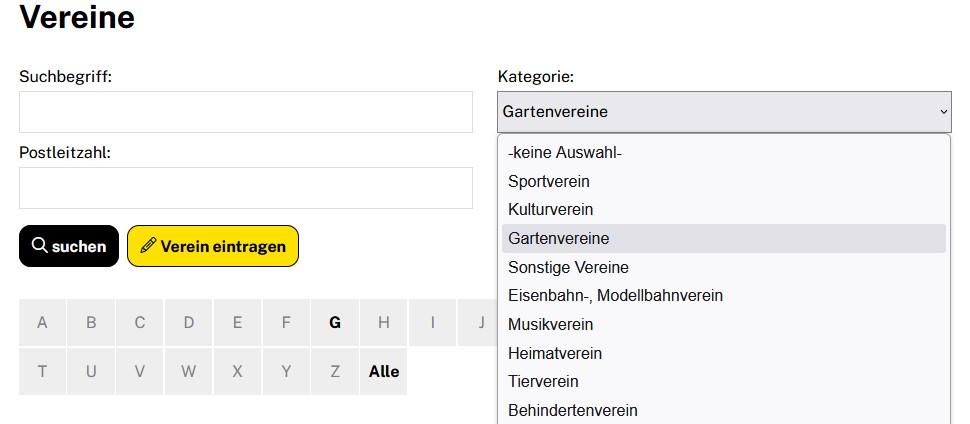Click into the Postleitzahl input field
The width and height of the screenshot is (970, 424).
[245, 188]
